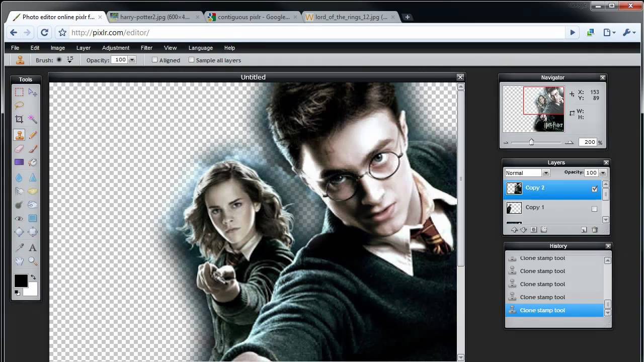Create a new layer
The width and height of the screenshot is (644, 362).
point(584,230)
